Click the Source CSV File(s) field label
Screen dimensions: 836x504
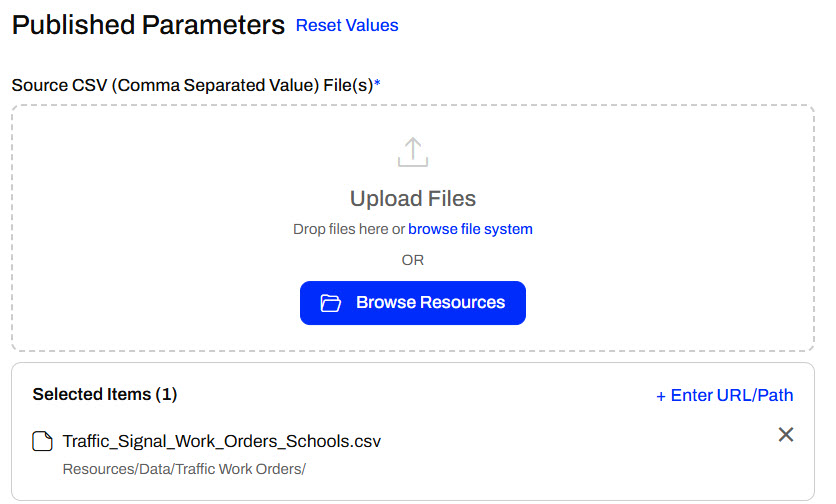click(x=190, y=85)
